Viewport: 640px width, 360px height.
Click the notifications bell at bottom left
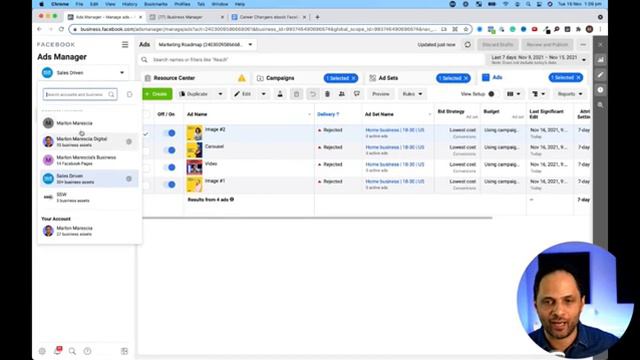click(58, 351)
